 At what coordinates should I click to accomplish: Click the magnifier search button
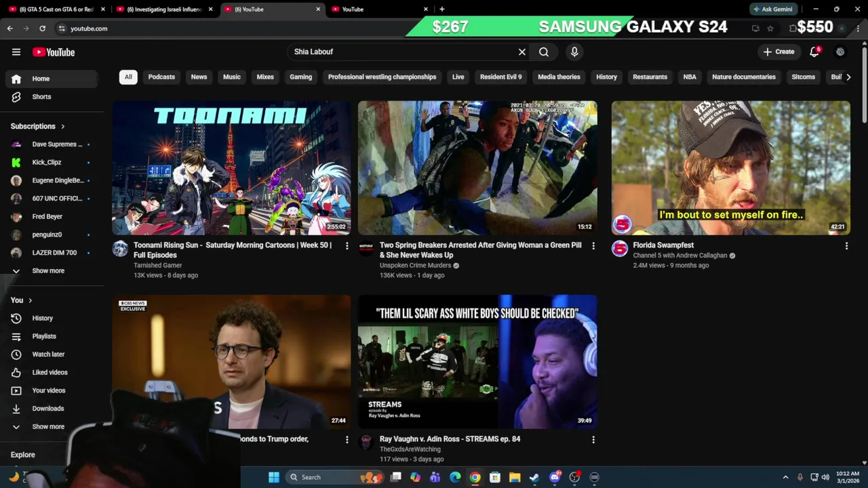(544, 52)
